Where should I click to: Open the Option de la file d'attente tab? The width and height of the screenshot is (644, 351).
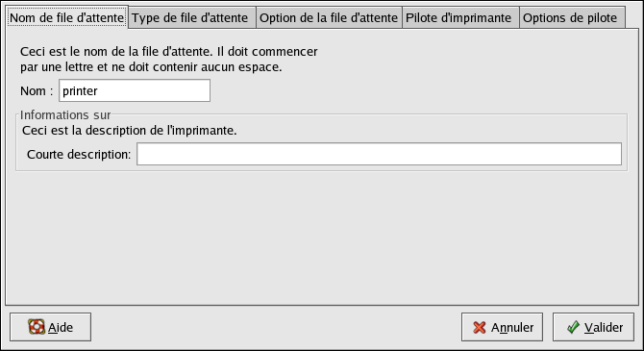(x=329, y=18)
